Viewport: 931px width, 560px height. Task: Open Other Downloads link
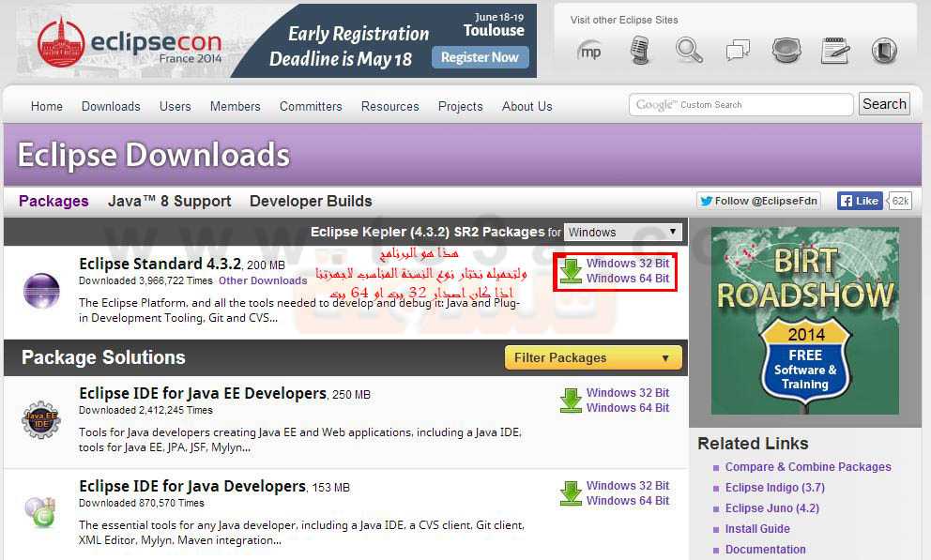tap(263, 280)
